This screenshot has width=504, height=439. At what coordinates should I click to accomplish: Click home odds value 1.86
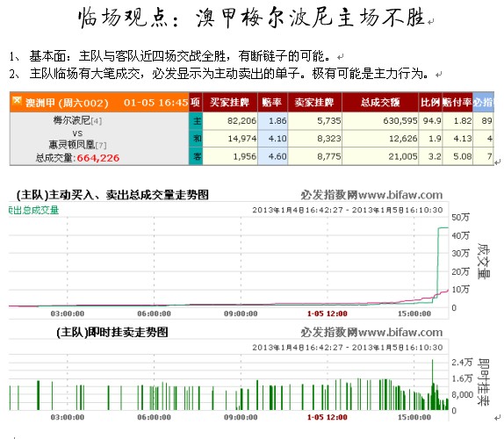(x=277, y=121)
